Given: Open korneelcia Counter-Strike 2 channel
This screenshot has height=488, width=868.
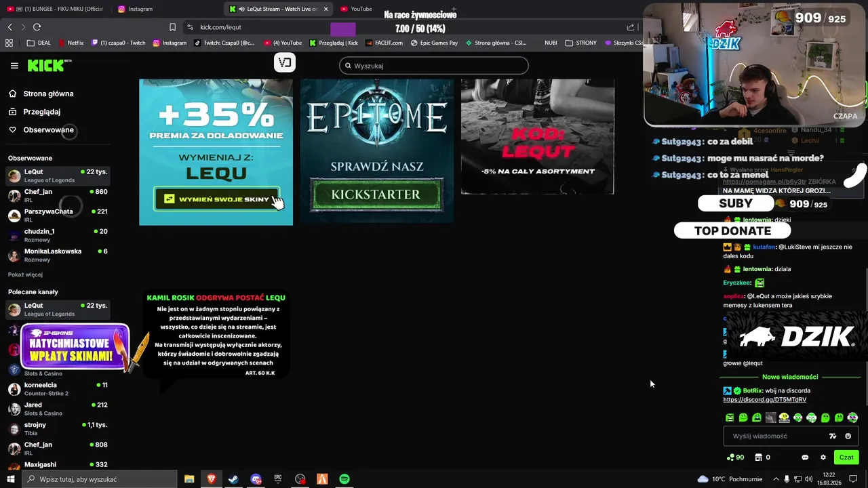Looking at the screenshot, I should (58, 388).
